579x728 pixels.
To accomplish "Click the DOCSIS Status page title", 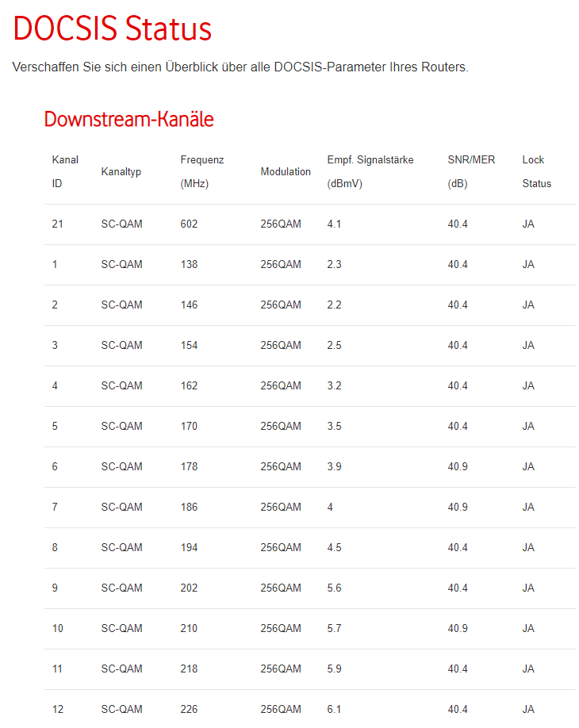I will tap(113, 29).
